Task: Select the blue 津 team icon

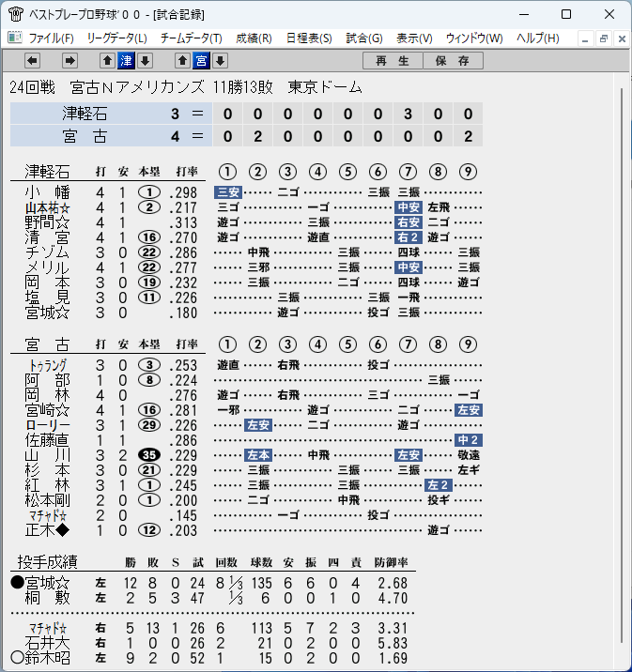Action: pyautogui.click(x=126, y=61)
